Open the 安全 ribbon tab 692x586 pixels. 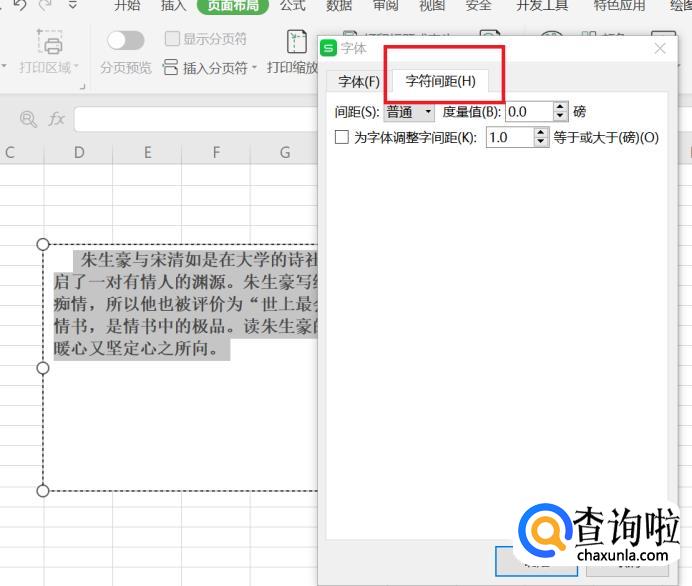(478, 6)
